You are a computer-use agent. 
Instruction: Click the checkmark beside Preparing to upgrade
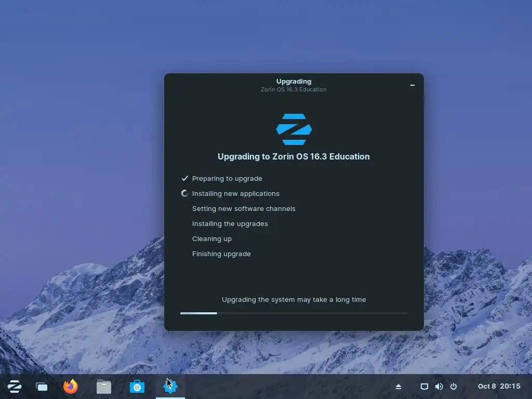(x=184, y=178)
